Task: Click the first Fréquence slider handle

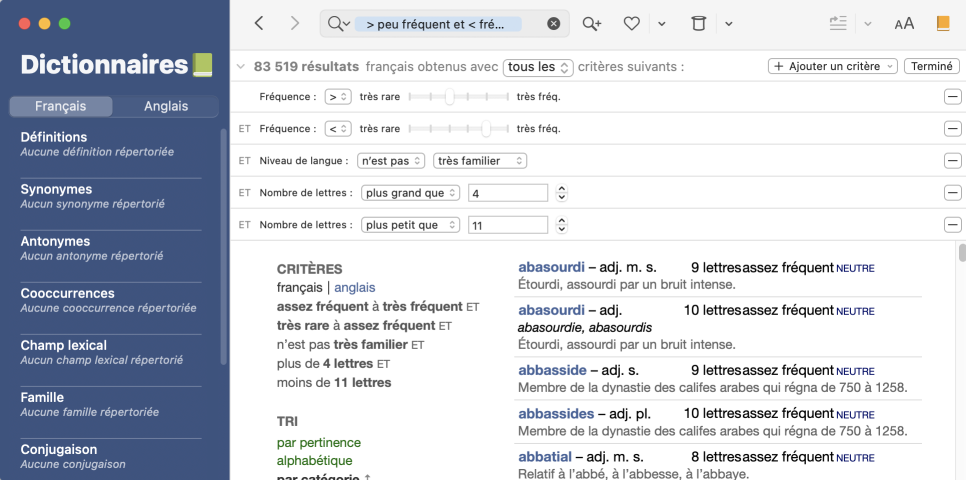Action: coord(450,97)
